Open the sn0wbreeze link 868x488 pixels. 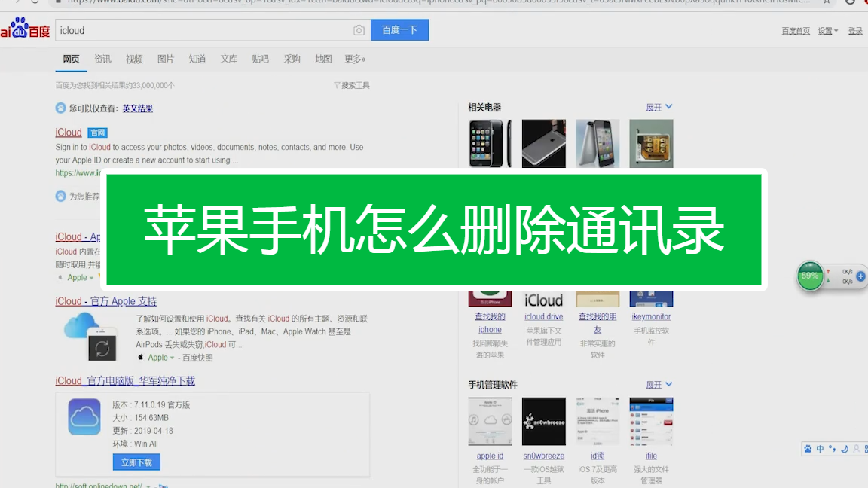[543, 456]
